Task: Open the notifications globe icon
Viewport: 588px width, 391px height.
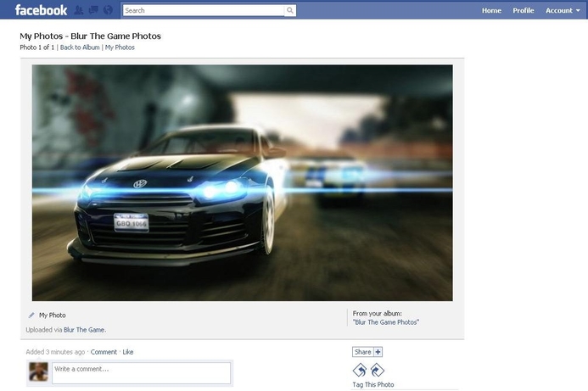Action: click(108, 10)
